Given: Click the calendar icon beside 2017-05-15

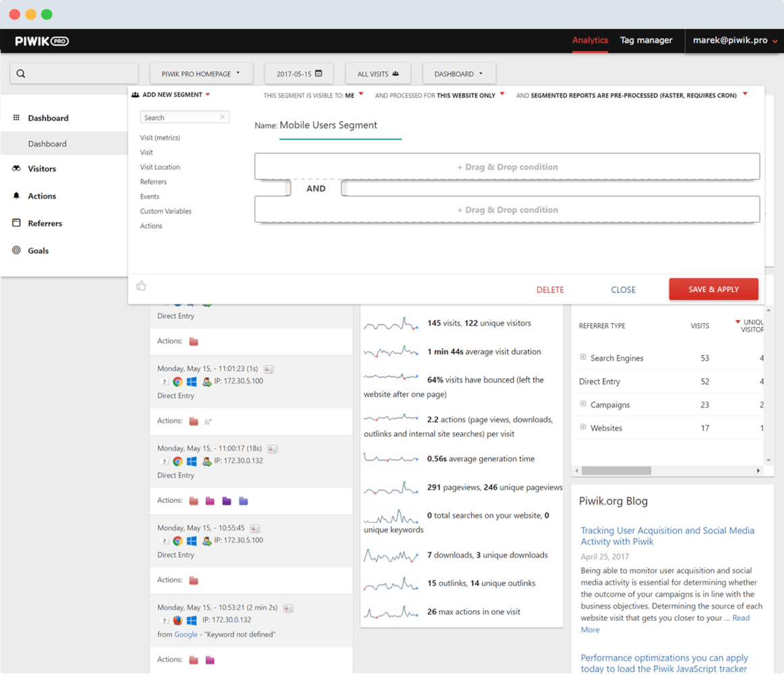Looking at the screenshot, I should (x=318, y=73).
